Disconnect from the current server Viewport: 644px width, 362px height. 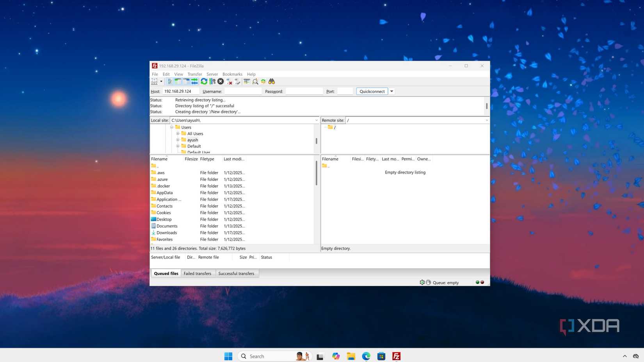(x=229, y=82)
